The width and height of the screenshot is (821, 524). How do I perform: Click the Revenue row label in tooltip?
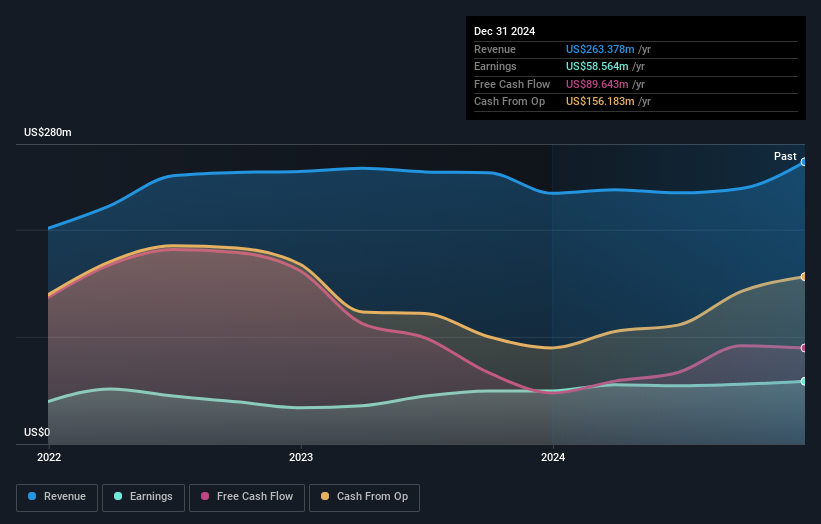coord(495,49)
